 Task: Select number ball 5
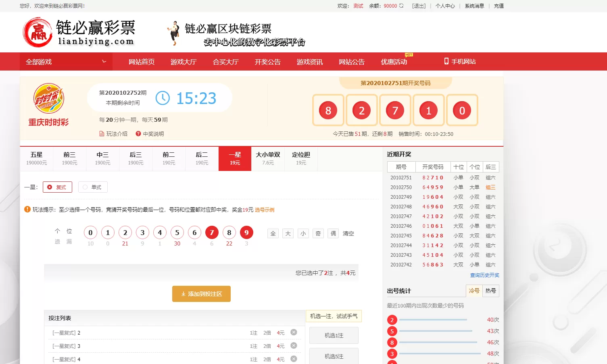(x=177, y=232)
